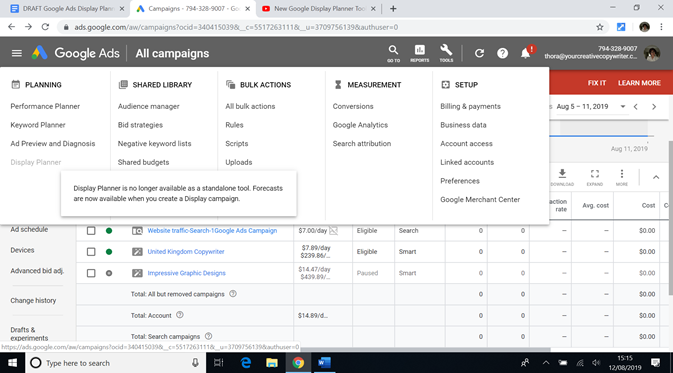Open Microsoft Edge from taskbar
This screenshot has height=373, width=673.
tap(246, 363)
